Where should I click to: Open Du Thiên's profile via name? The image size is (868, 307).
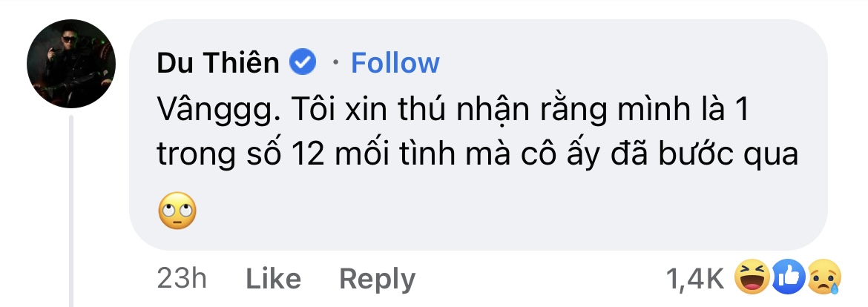[218, 62]
